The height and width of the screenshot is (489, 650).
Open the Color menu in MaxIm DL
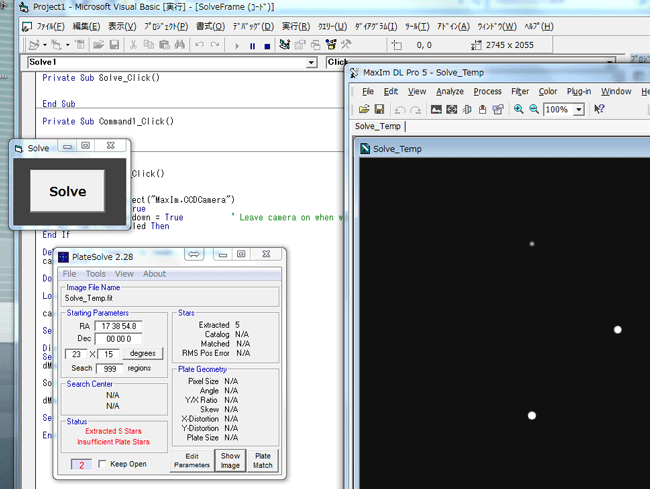[548, 92]
